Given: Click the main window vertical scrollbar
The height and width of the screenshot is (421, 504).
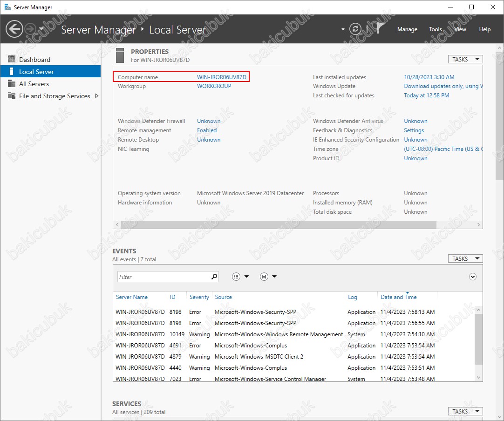Looking at the screenshot, I should tap(499, 115).
